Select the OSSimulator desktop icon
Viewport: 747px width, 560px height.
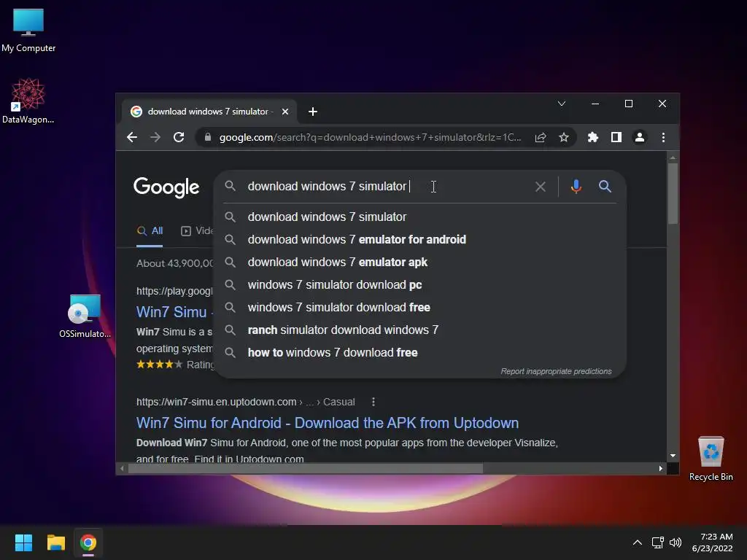coord(85,316)
